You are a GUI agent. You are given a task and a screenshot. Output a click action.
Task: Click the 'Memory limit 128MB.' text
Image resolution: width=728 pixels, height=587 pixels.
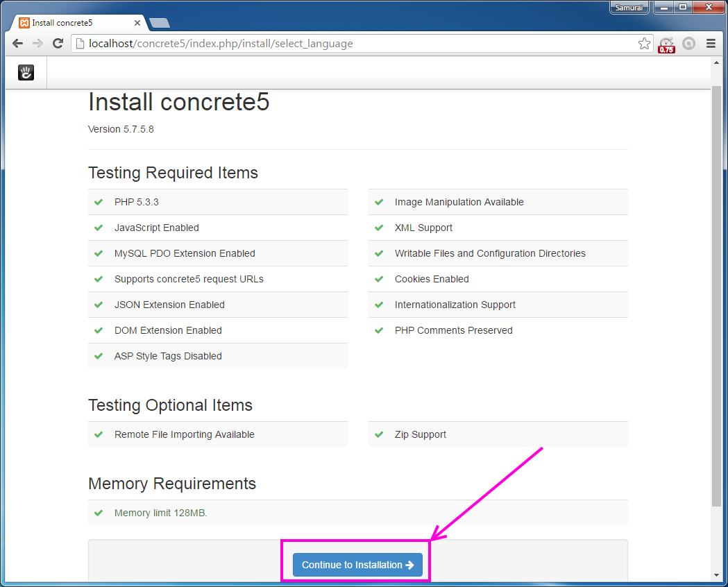160,513
